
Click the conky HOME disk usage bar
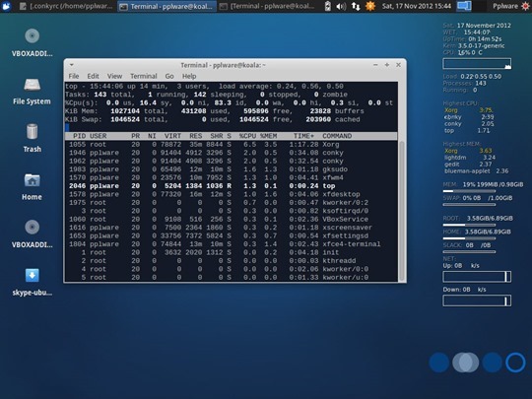[469, 238]
